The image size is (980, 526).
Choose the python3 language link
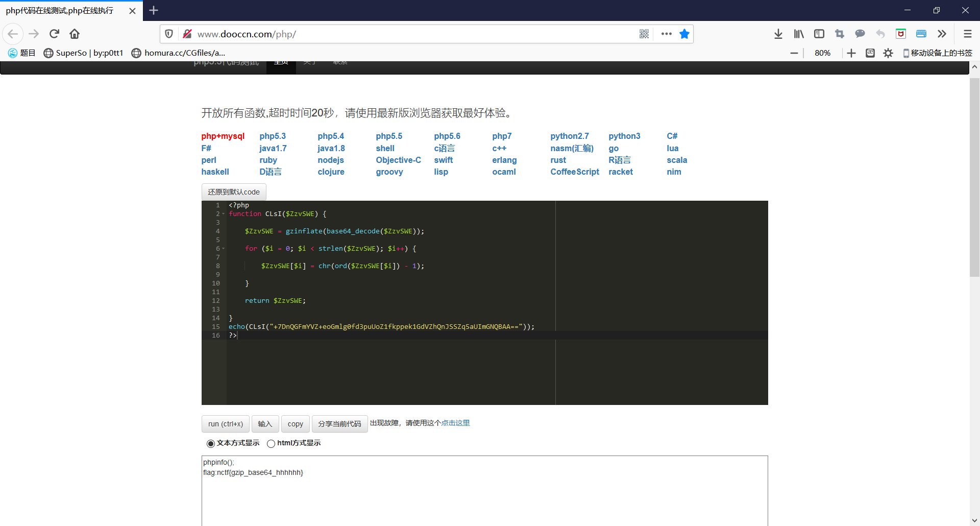[x=624, y=136]
